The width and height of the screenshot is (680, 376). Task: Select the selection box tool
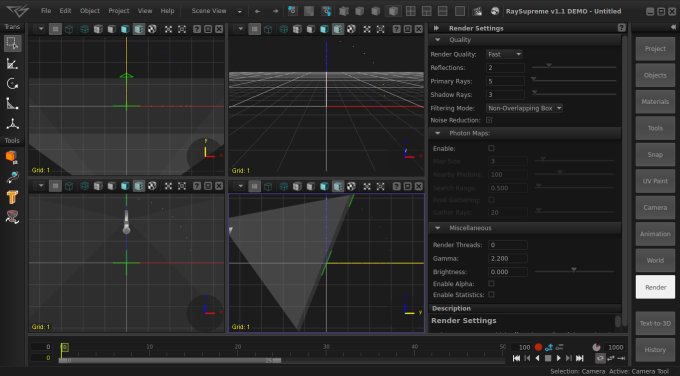(12, 43)
